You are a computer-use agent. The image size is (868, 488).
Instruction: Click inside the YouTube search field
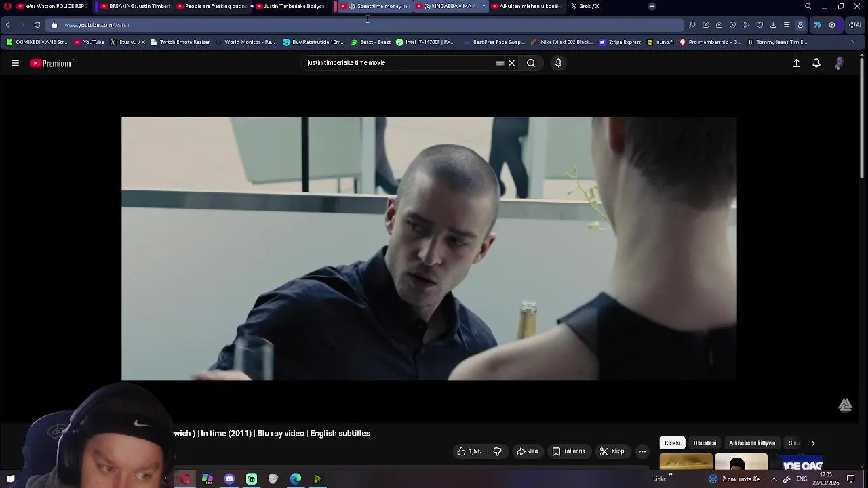click(400, 63)
